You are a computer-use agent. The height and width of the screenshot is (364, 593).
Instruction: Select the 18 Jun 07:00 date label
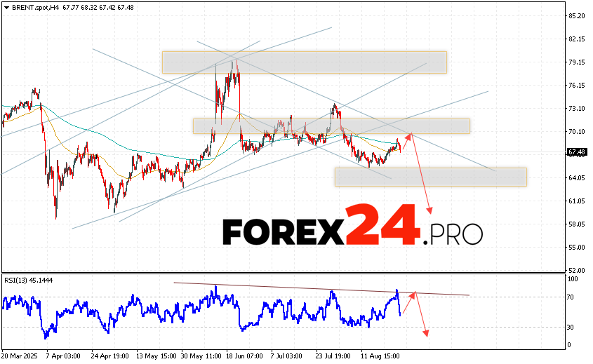tap(244, 356)
